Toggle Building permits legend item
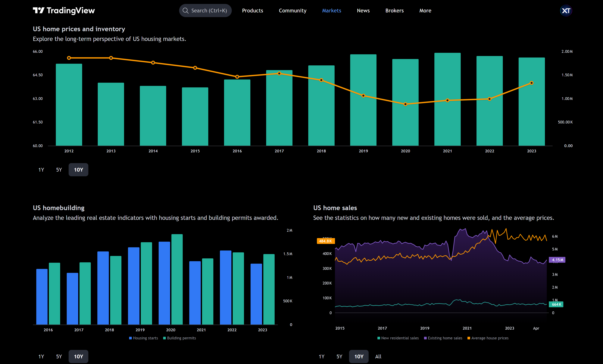The width and height of the screenshot is (603, 364). pos(179,338)
